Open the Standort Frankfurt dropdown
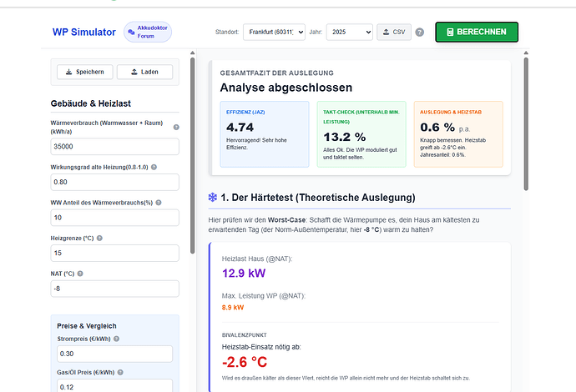576x392 pixels. 274,32
